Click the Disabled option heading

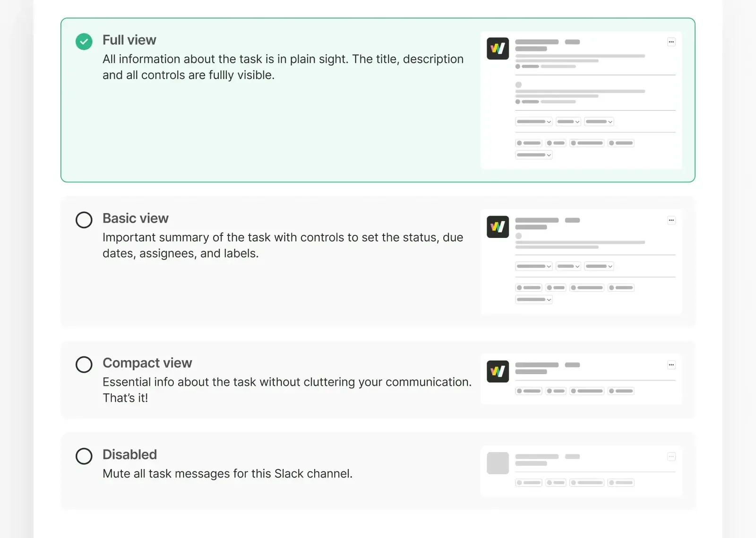click(129, 455)
